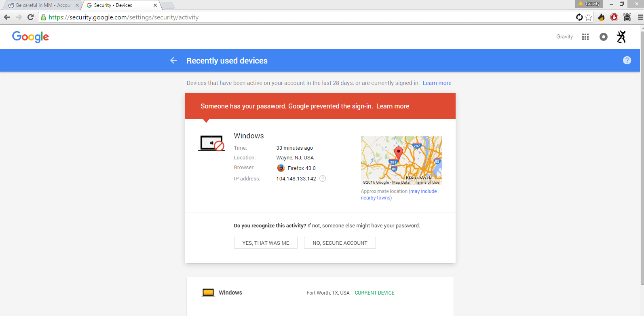Viewport: 644px width, 316px height.
Task: Click the circular arrows extension icon
Action: (x=579, y=17)
